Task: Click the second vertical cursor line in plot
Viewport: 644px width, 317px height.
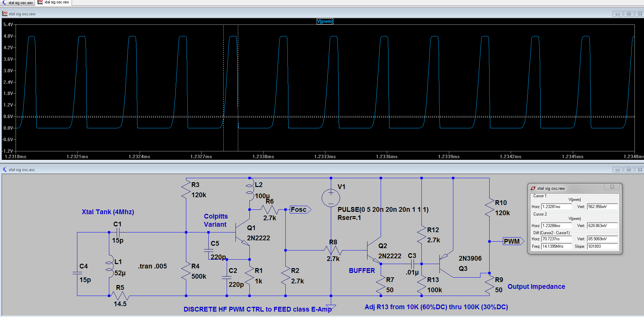Action: pyautogui.click(x=238, y=88)
